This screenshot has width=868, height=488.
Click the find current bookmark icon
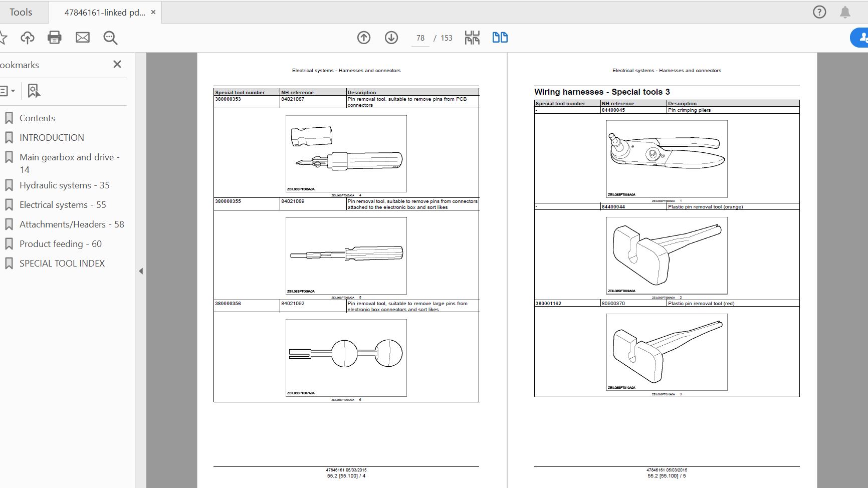coord(34,91)
